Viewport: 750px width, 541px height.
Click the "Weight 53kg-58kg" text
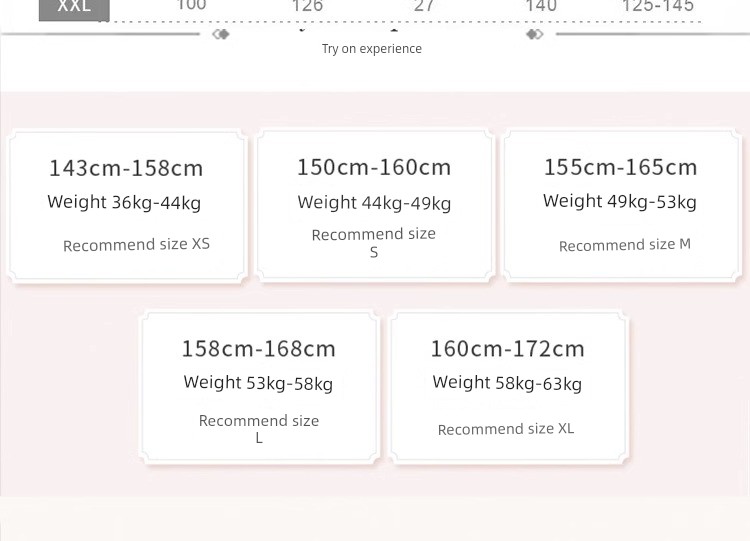[258, 383]
